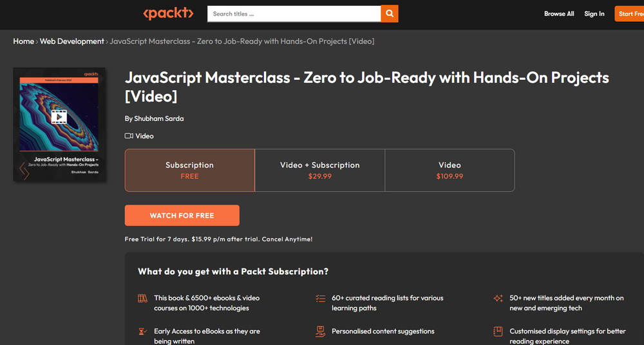
Task: Click the small packt logo on cover
Action: coord(91,74)
